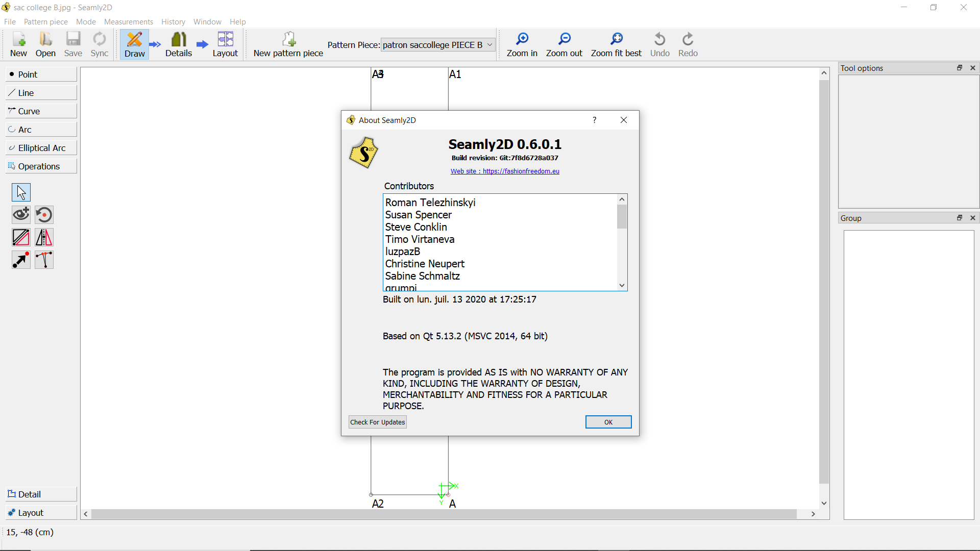980x551 pixels.
Task: Select the group visibility eye tool
Action: [x=21, y=215]
